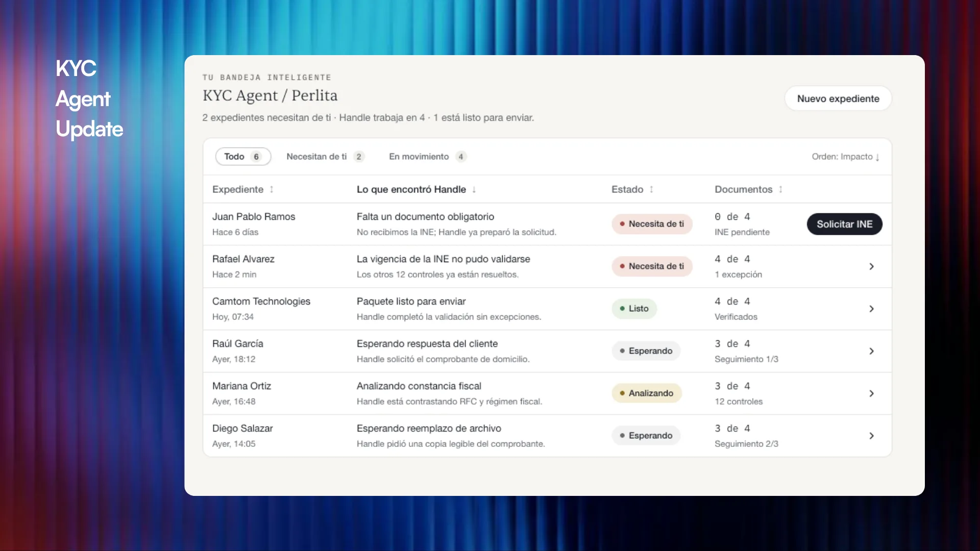This screenshot has height=551, width=980.
Task: Click 'La vigencia de la INE no pudo validarse'
Action: (x=444, y=259)
